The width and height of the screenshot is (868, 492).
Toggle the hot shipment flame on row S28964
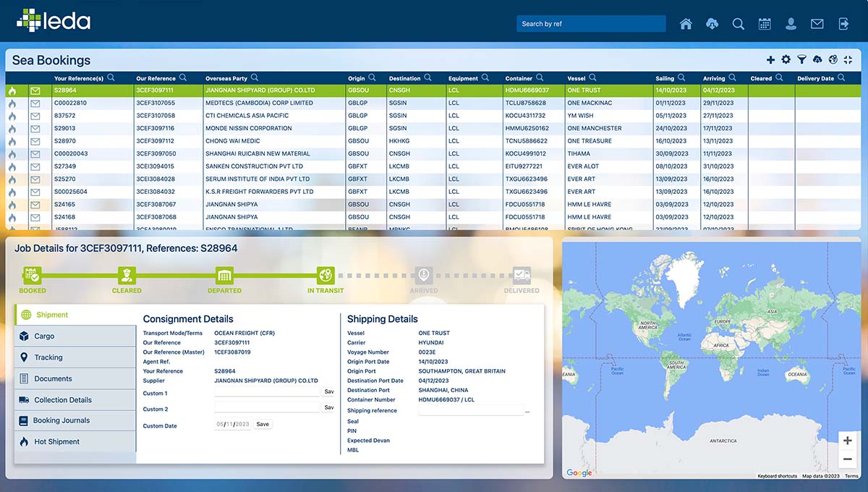tap(12, 90)
